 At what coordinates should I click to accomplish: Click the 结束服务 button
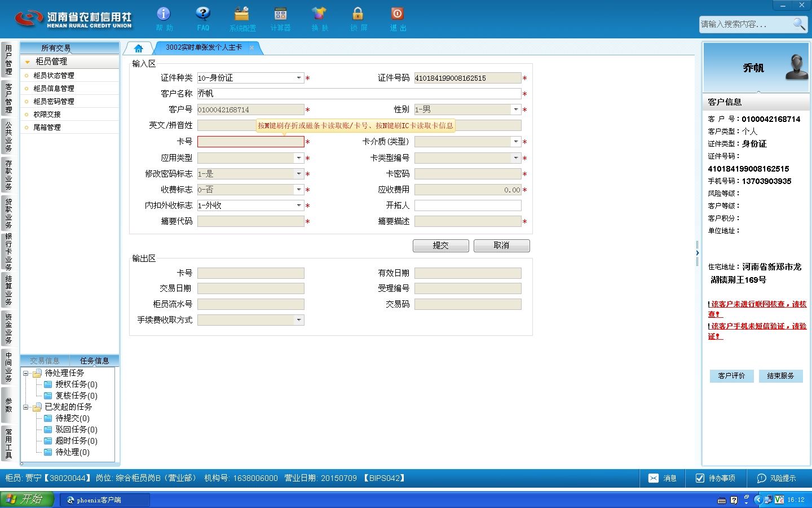pyautogui.click(x=780, y=376)
